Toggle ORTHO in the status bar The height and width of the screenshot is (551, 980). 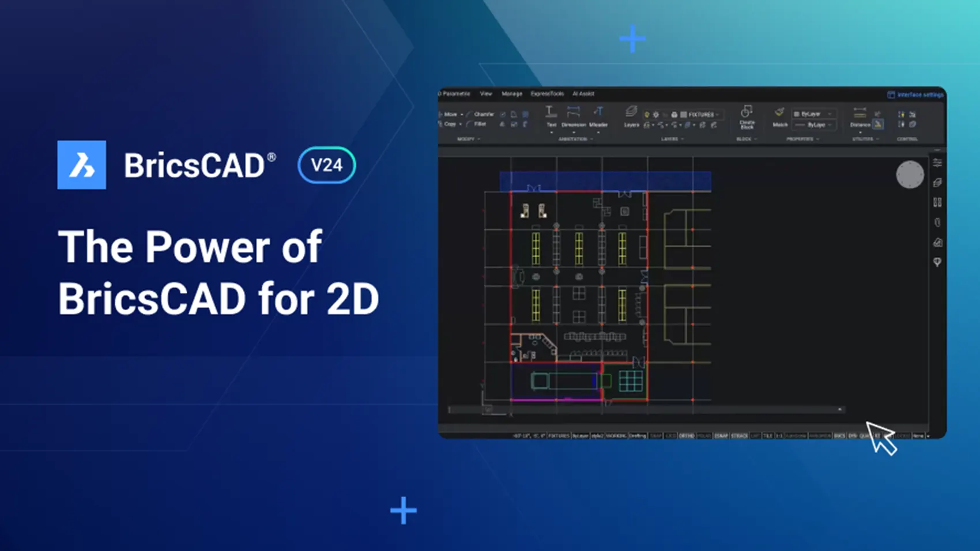pyautogui.click(x=687, y=436)
